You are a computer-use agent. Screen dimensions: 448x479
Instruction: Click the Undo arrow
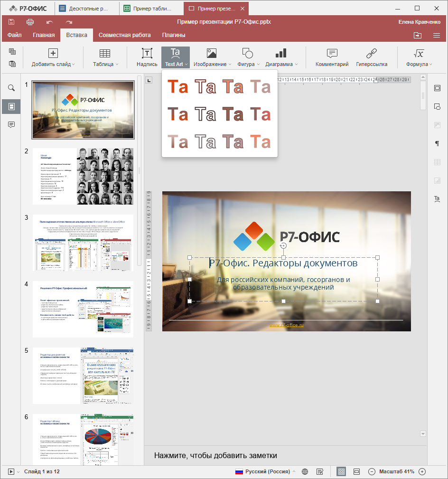[x=49, y=22]
